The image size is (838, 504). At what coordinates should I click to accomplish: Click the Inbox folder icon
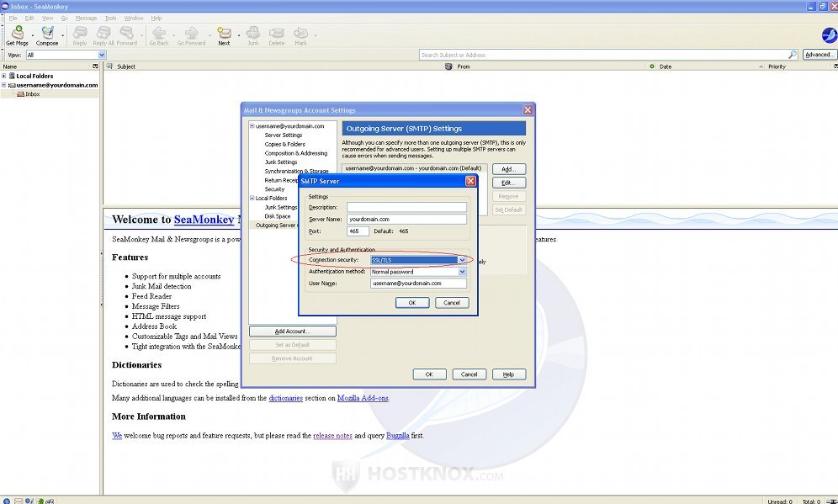[20, 94]
